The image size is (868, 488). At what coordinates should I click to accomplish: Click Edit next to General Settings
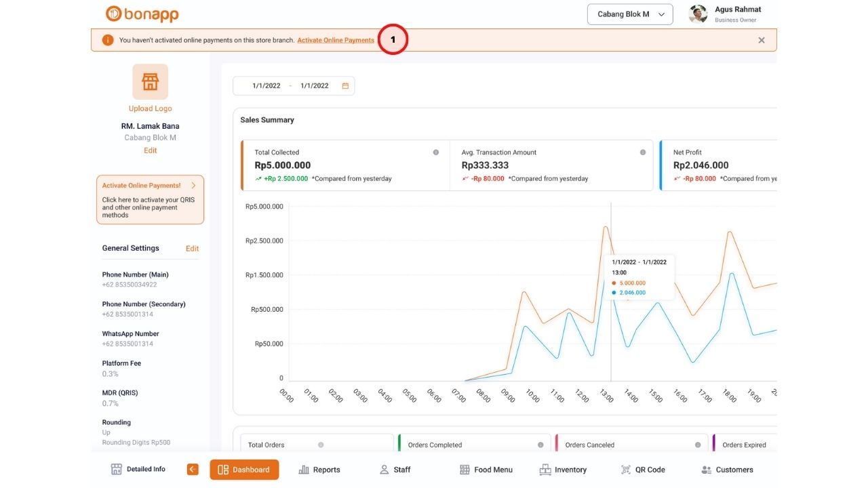point(193,249)
